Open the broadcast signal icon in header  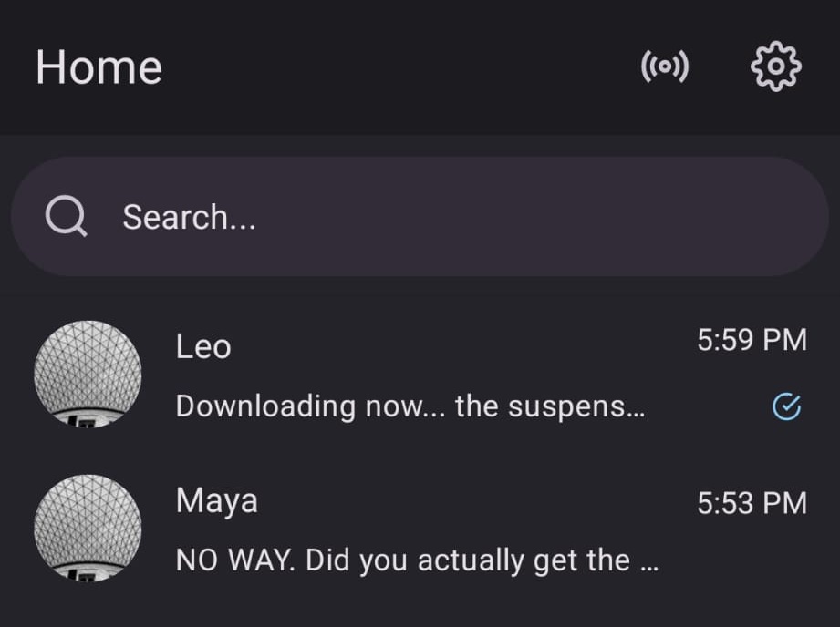point(665,67)
